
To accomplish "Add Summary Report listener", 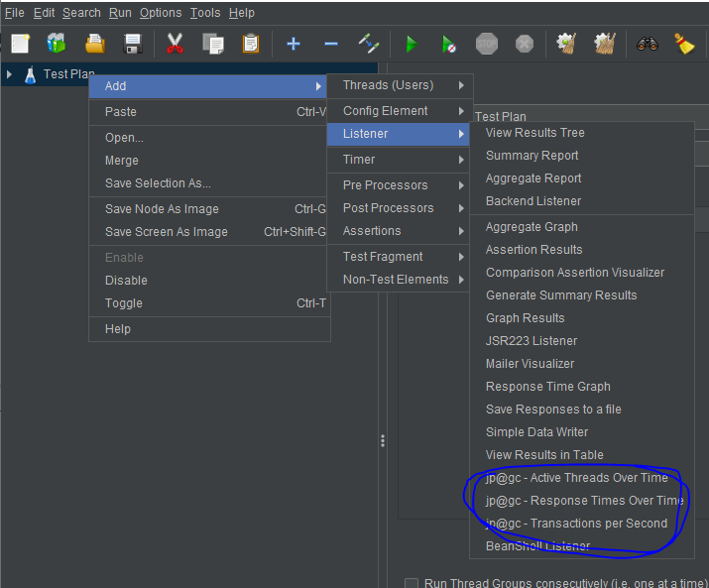I will point(582,156).
